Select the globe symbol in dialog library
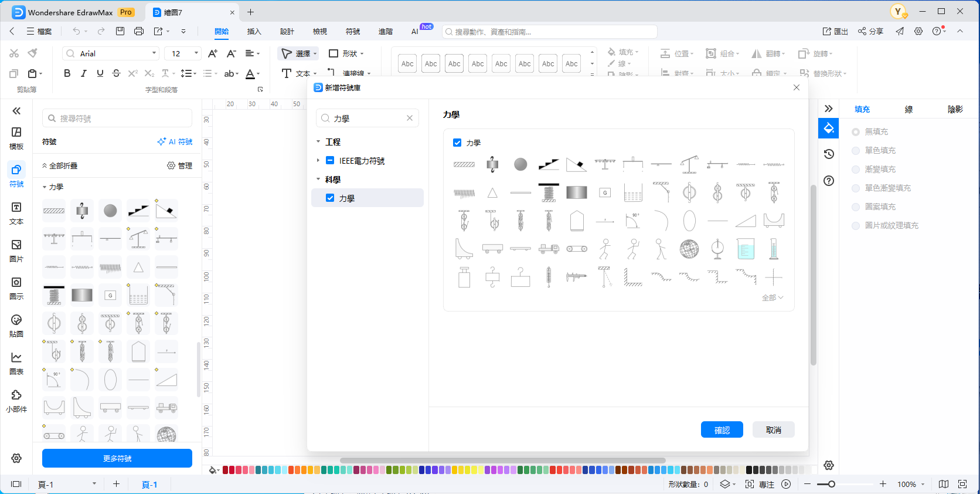This screenshot has width=980, height=494. (689, 249)
